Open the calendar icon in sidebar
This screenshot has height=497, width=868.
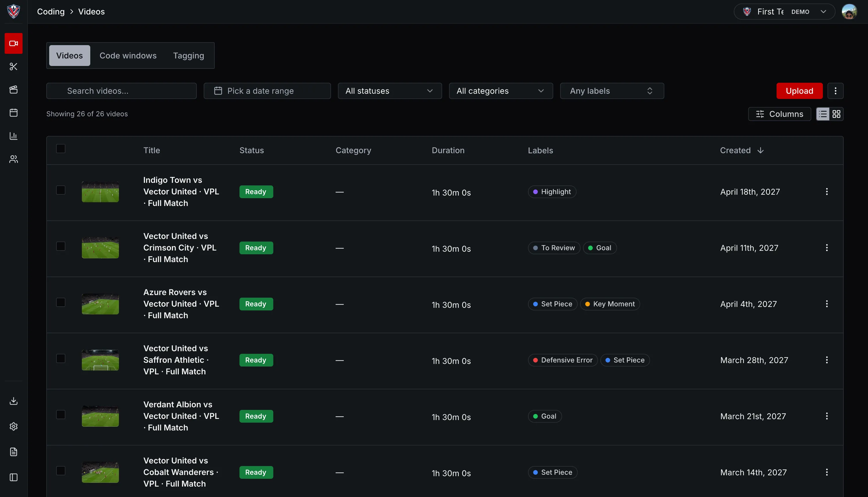[14, 113]
